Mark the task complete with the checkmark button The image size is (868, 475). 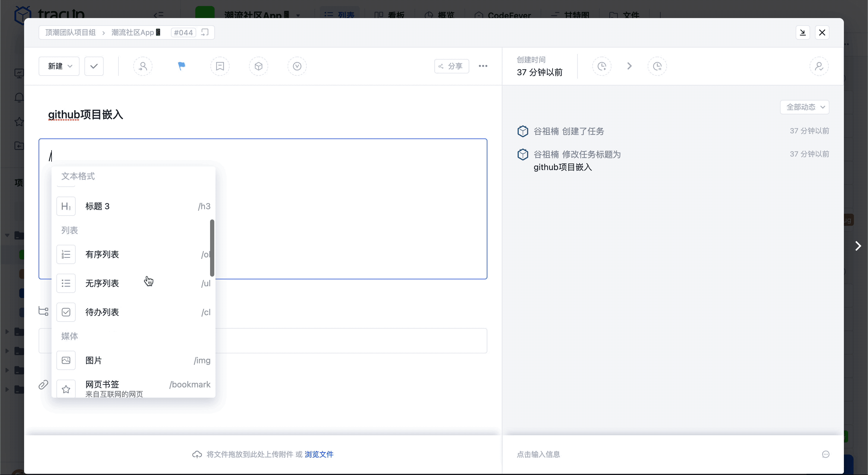(x=94, y=66)
